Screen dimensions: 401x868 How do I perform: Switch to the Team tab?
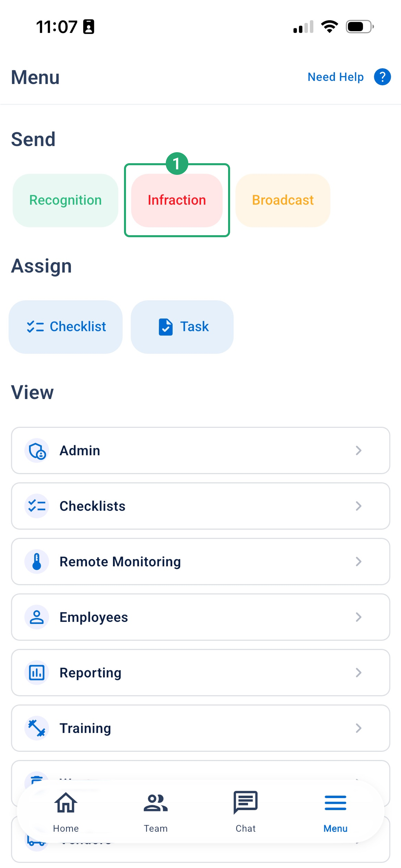click(x=155, y=812)
